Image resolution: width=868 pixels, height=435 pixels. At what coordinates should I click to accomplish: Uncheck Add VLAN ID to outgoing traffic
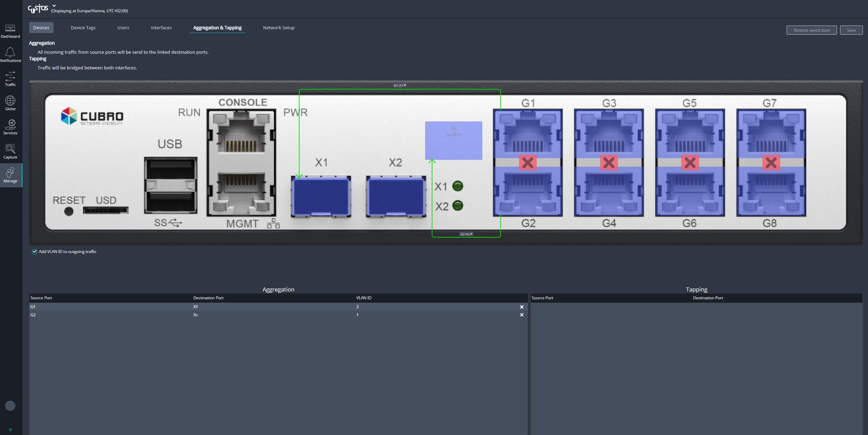pyautogui.click(x=34, y=252)
